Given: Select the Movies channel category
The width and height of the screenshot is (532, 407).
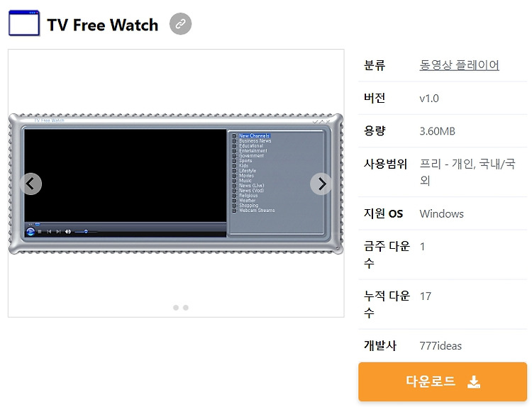Looking at the screenshot, I should coord(246,176).
